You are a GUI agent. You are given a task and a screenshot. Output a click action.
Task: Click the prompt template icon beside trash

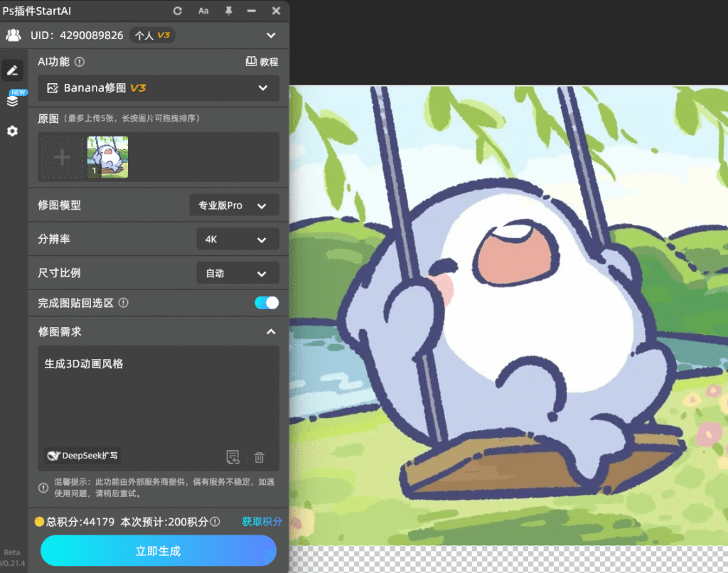[x=232, y=457]
